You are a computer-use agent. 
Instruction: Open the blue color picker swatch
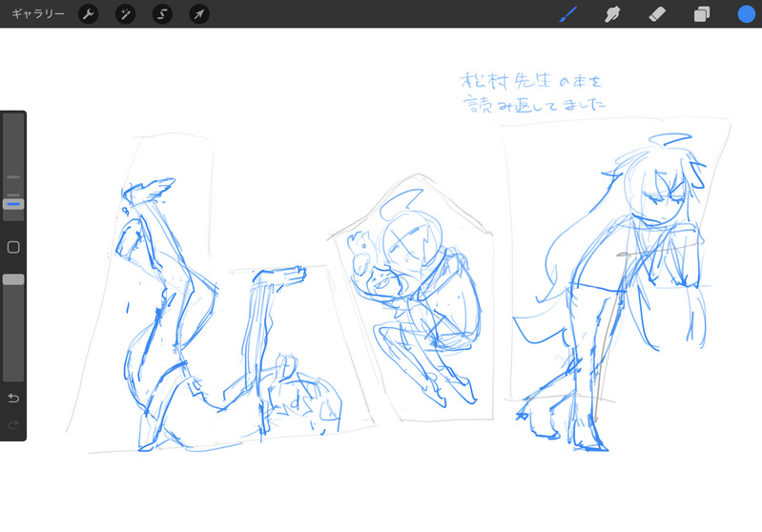(747, 14)
